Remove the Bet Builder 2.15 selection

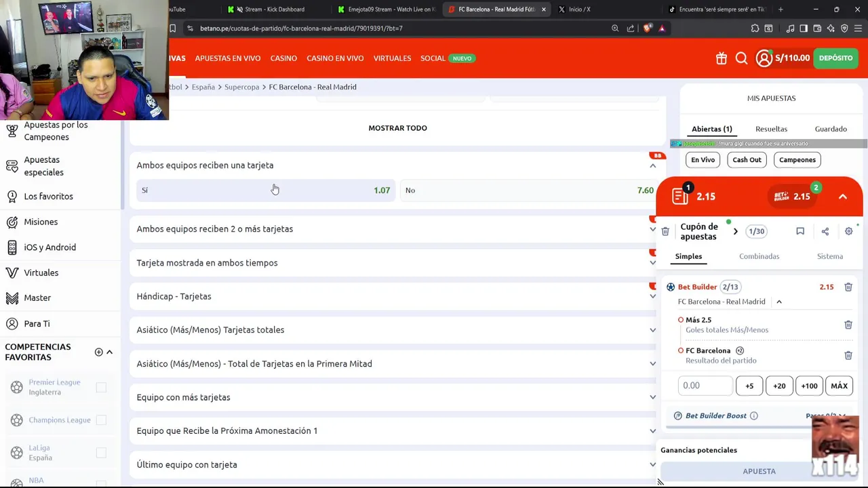point(848,287)
